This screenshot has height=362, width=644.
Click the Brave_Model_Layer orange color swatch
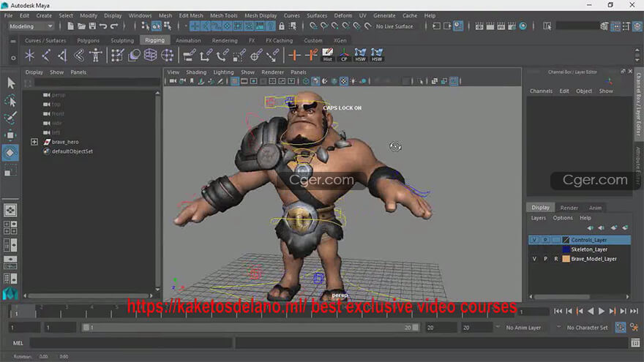tap(566, 259)
